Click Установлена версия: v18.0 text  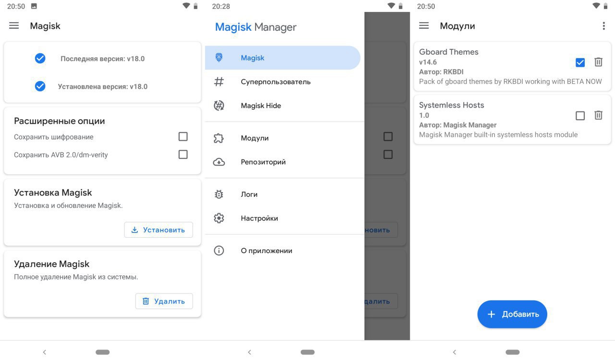tap(102, 86)
